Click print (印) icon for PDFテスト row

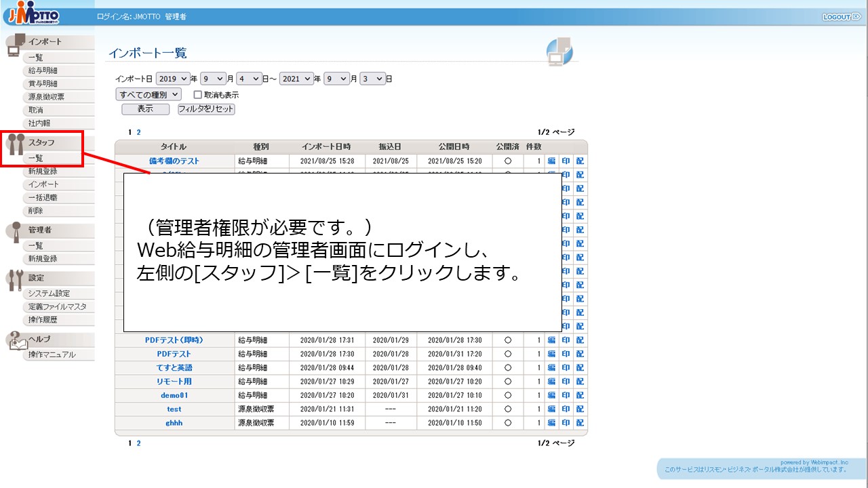(x=566, y=354)
